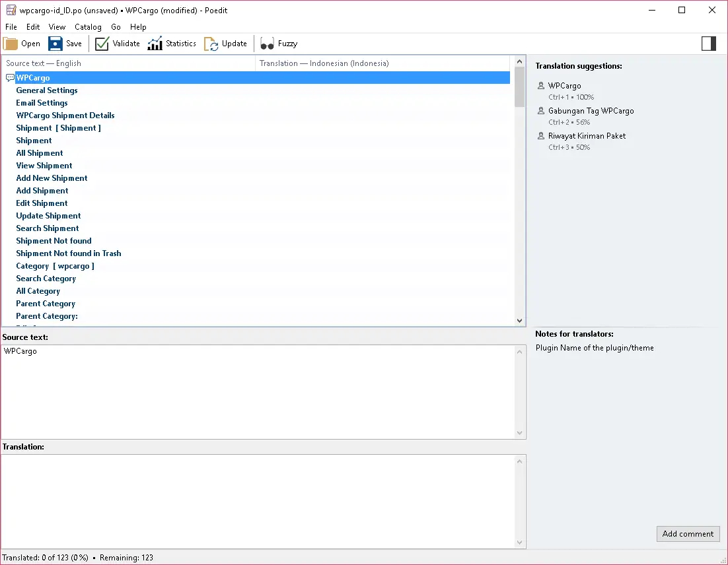Click the down arrow in Source text box

519,433
